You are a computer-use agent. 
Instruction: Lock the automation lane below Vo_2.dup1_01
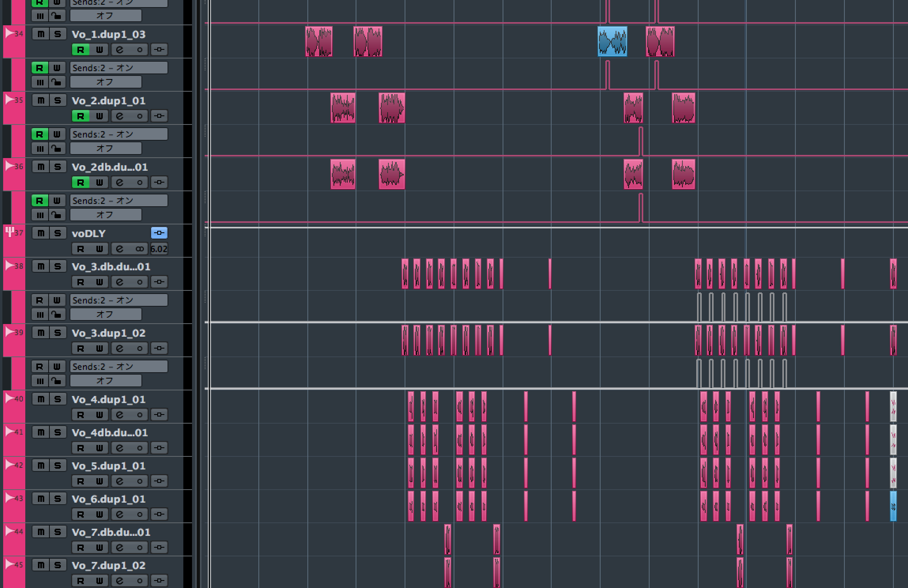(x=57, y=149)
